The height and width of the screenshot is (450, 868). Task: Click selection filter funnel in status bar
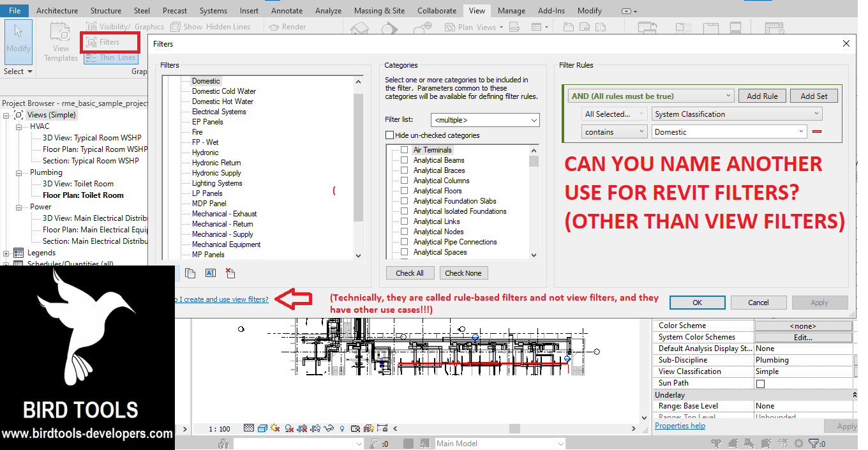point(814,444)
